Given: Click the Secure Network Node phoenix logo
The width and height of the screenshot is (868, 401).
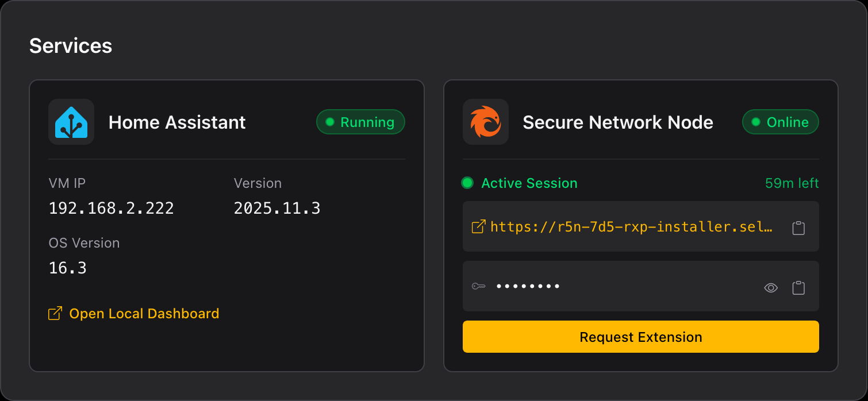Looking at the screenshot, I should click(x=485, y=122).
